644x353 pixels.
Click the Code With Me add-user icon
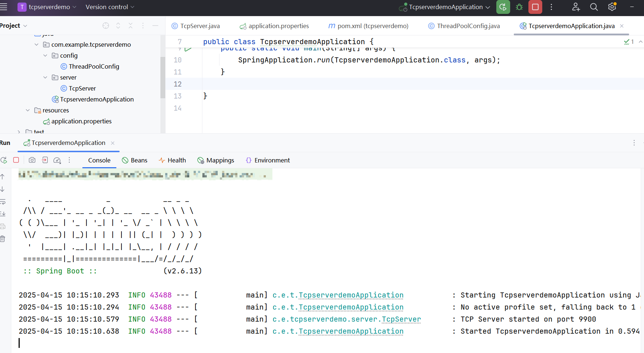[x=576, y=7]
